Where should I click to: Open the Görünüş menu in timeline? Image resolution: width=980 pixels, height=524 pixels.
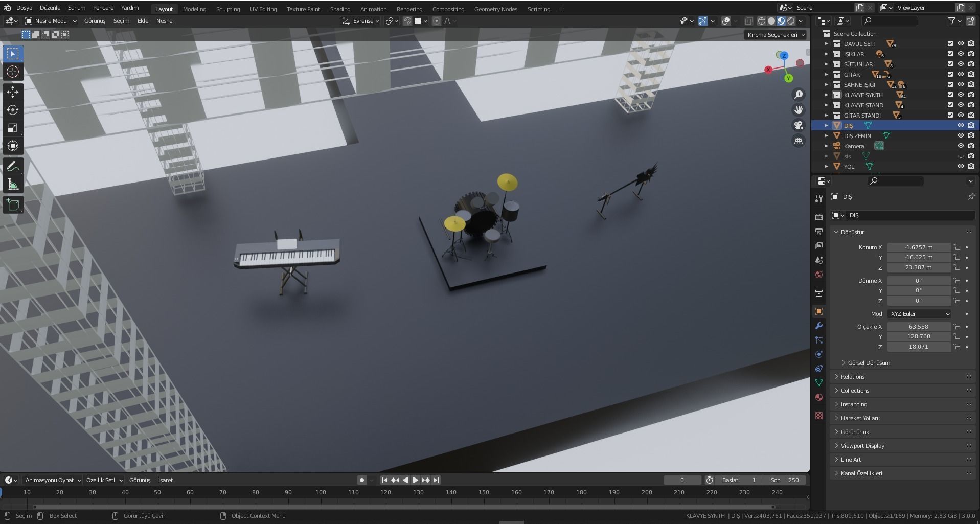pos(140,480)
